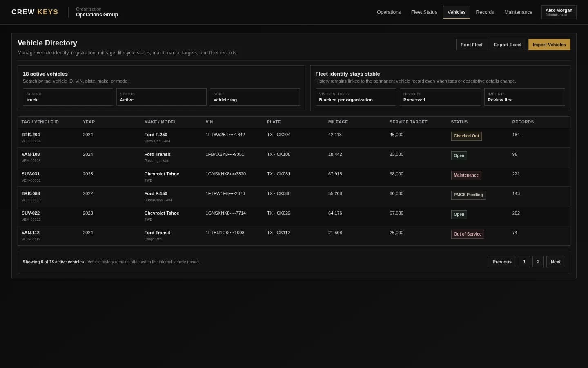Viewport: 588px width, 368px height.
Task: Click the Plate column header
Action: 274,122
